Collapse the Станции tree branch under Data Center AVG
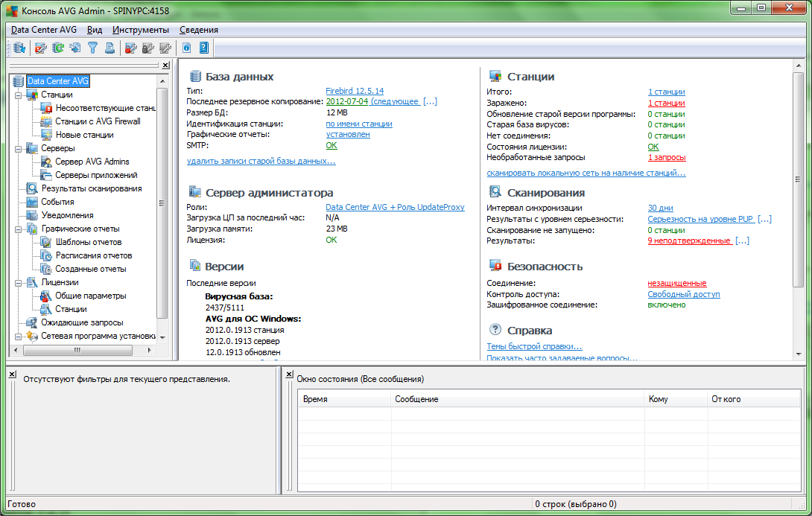This screenshot has width=812, height=516. tap(19, 95)
